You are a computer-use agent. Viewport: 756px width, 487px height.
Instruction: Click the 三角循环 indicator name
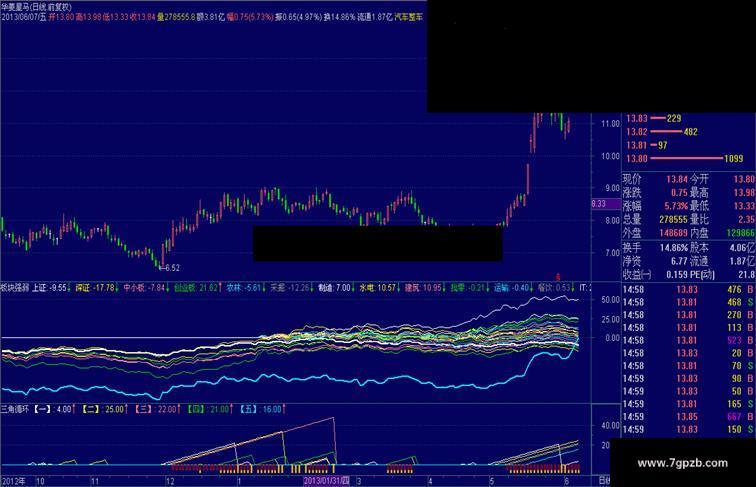(x=14, y=409)
